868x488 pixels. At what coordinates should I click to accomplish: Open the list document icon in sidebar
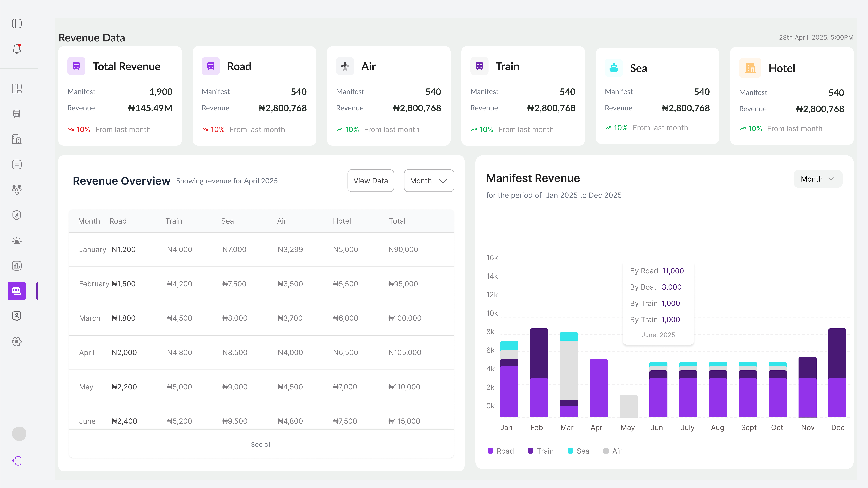click(x=16, y=164)
